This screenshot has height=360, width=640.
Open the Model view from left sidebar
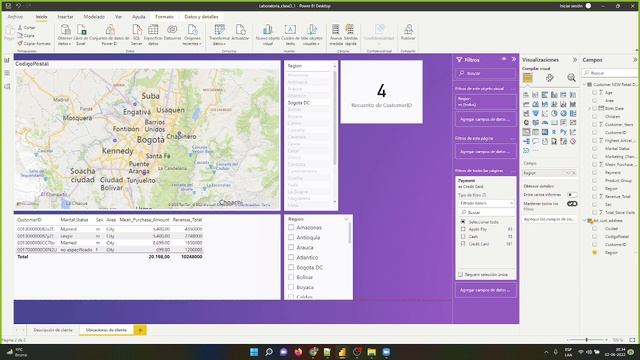[7, 87]
